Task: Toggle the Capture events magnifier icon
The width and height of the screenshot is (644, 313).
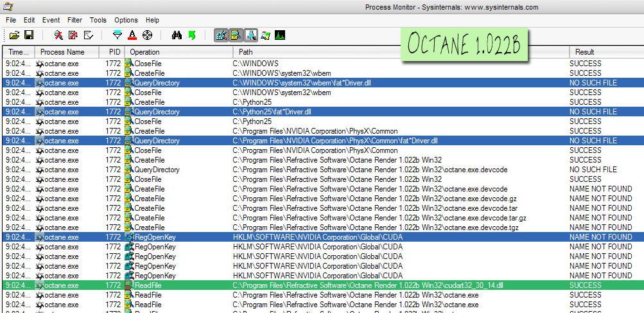Action: [x=58, y=35]
